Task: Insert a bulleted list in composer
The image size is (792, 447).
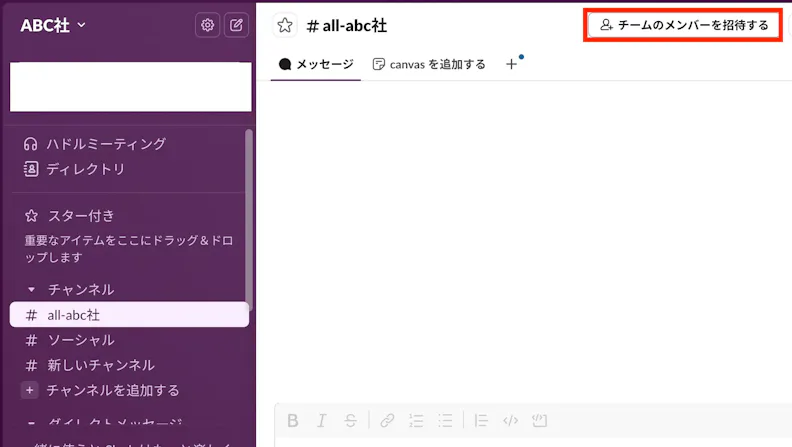Action: [x=445, y=420]
